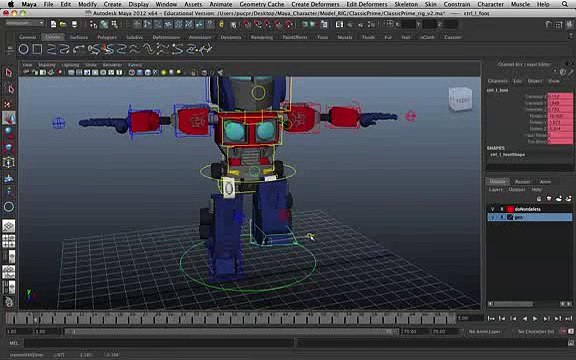
Task: Click the Open Scene folder icon
Action: pos(63,24)
